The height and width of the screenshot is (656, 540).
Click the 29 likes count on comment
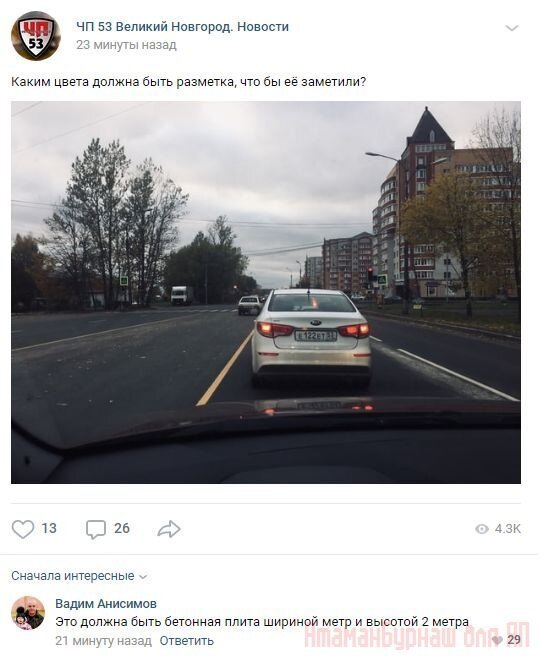point(514,640)
